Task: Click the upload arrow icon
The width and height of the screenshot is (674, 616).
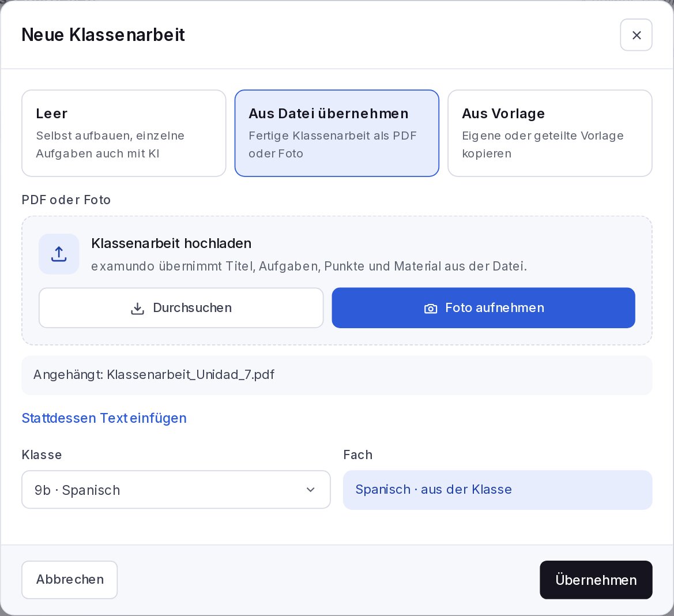Action: (59, 254)
